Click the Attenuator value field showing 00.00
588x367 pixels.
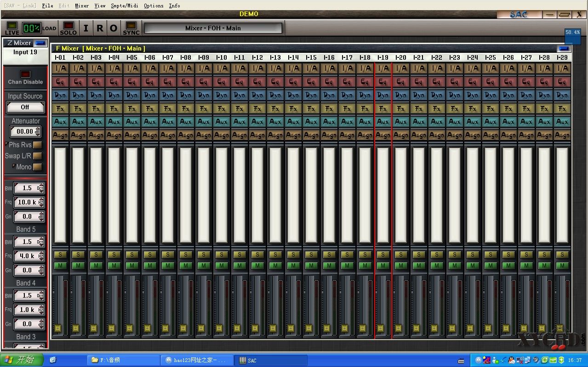point(25,131)
